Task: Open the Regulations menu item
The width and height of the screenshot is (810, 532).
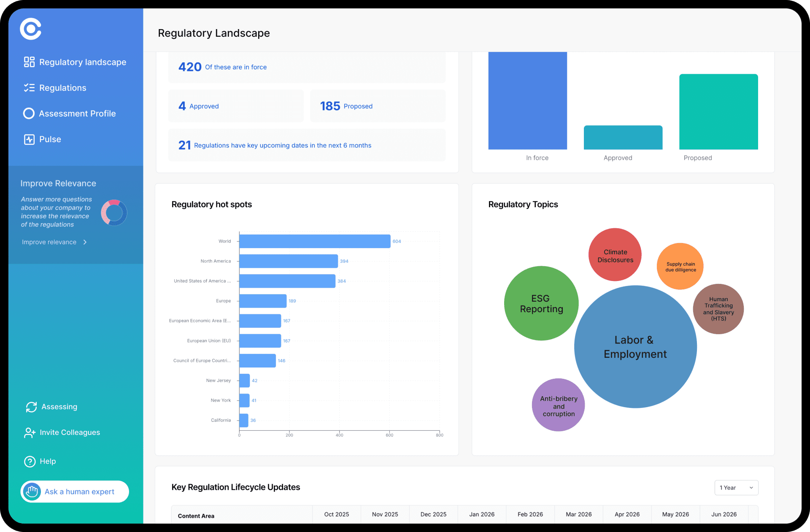Action: pyautogui.click(x=62, y=88)
